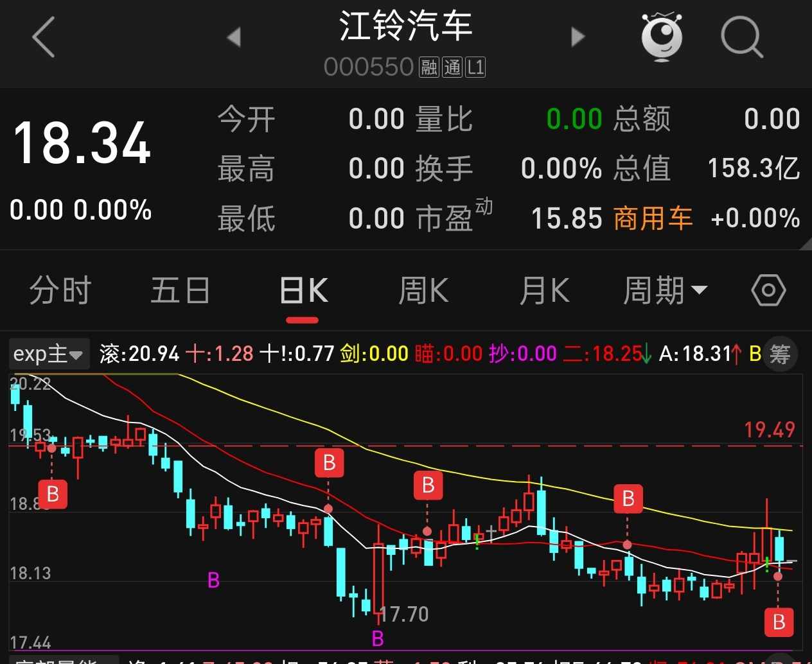
Task: Tap the 19.49 reference price label
Action: pyautogui.click(x=770, y=430)
